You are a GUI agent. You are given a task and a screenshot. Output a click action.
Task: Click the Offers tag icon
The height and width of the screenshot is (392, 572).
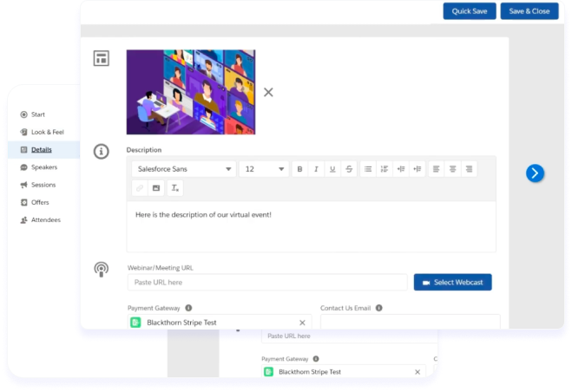[x=23, y=202]
